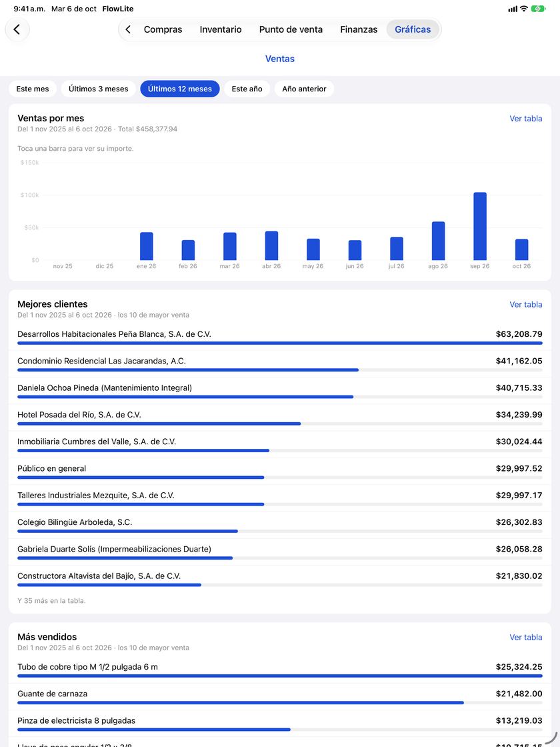
Task: Tap the ago 26 sales bar
Action: tap(438, 241)
